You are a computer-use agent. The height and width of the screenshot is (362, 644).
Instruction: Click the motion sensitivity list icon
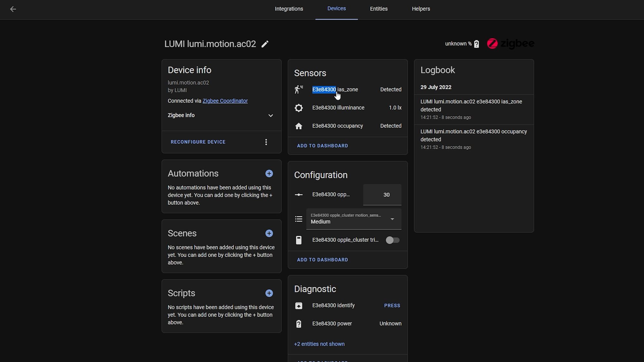point(299,219)
